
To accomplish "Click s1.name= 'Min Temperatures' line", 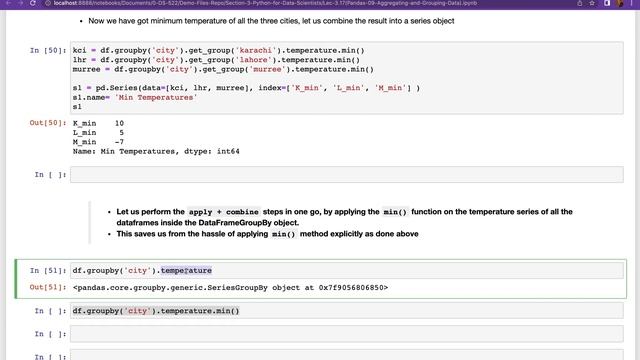I will click(x=135, y=98).
